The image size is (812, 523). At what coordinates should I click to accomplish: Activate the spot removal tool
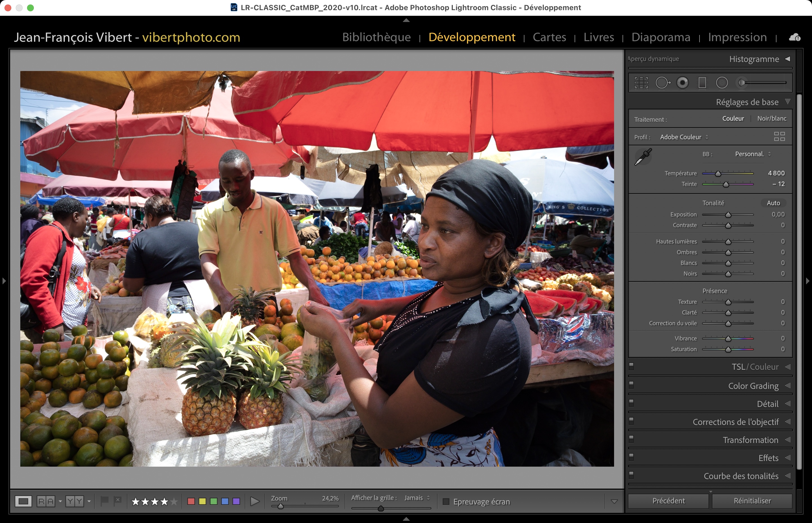click(x=663, y=83)
